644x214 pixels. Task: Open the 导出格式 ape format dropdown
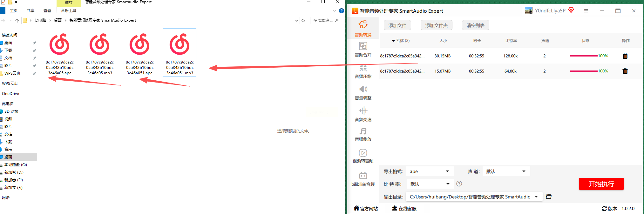click(430, 171)
